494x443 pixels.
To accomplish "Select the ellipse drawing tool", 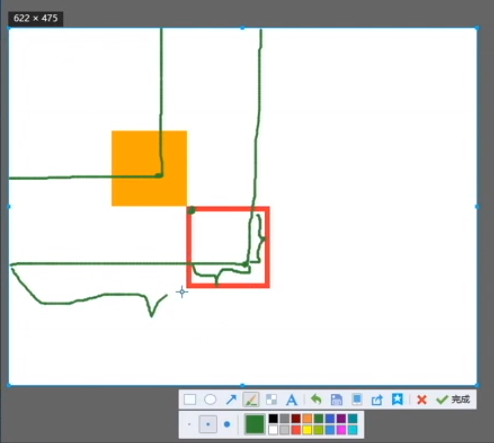I will [210, 399].
